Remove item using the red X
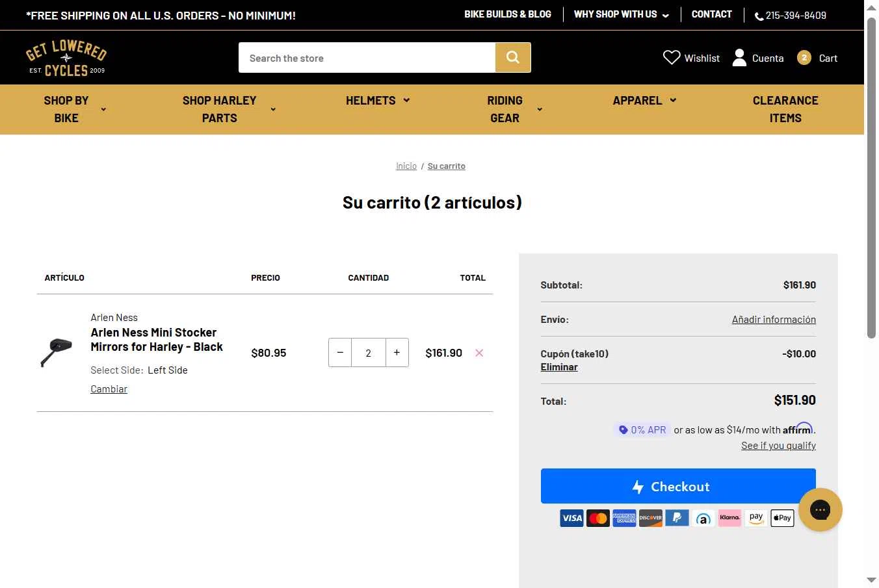Screen dimensions: 879x588 coord(479,353)
